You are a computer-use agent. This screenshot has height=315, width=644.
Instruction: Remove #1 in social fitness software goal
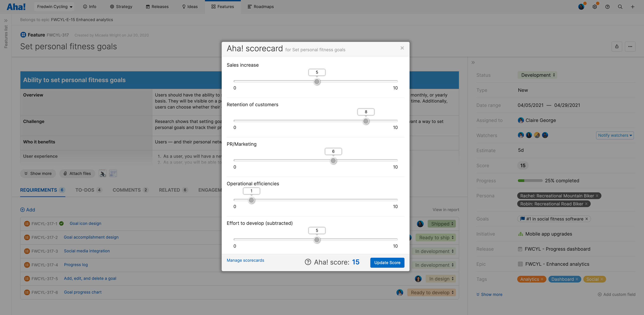pos(586,219)
